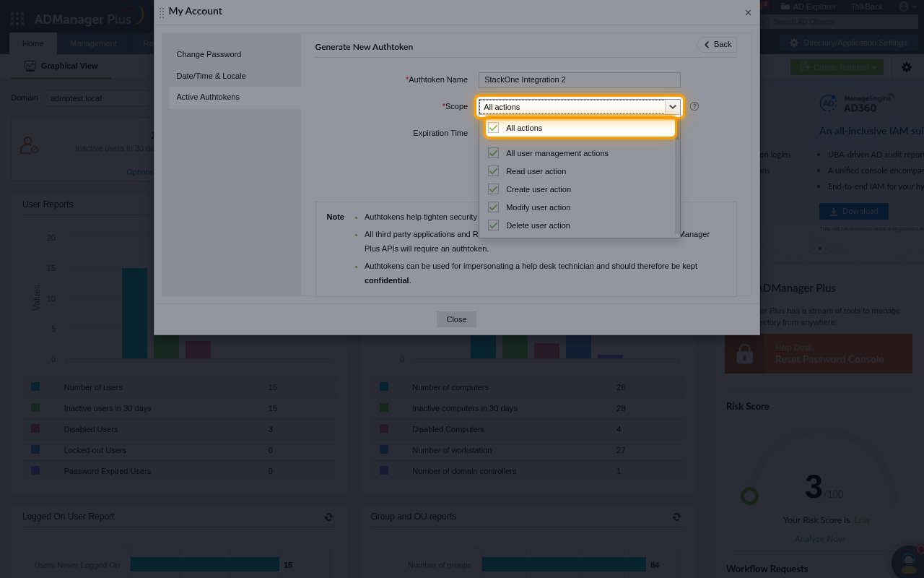924x578 pixels.
Task: Click the user profile avatar icon
Action: pos(904,7)
